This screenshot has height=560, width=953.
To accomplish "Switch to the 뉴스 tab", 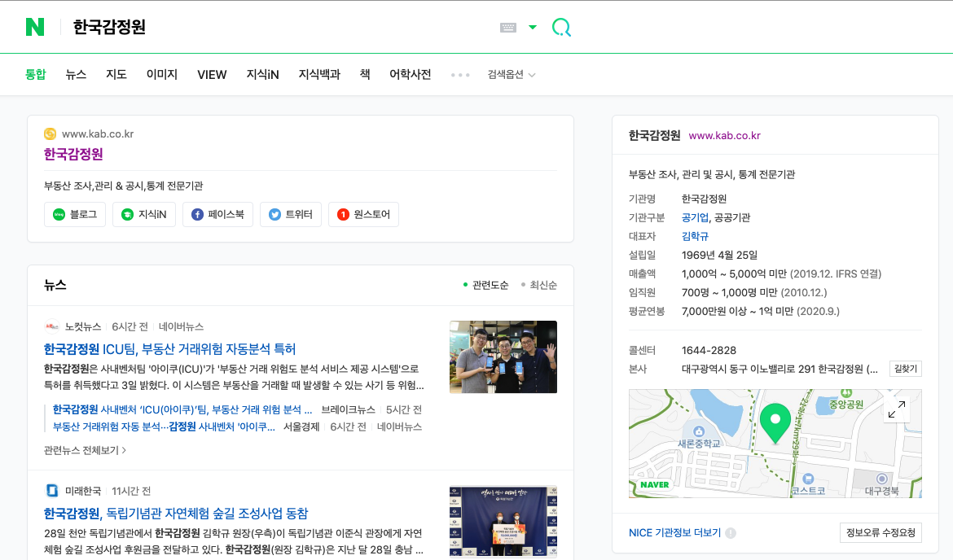I will pyautogui.click(x=76, y=74).
